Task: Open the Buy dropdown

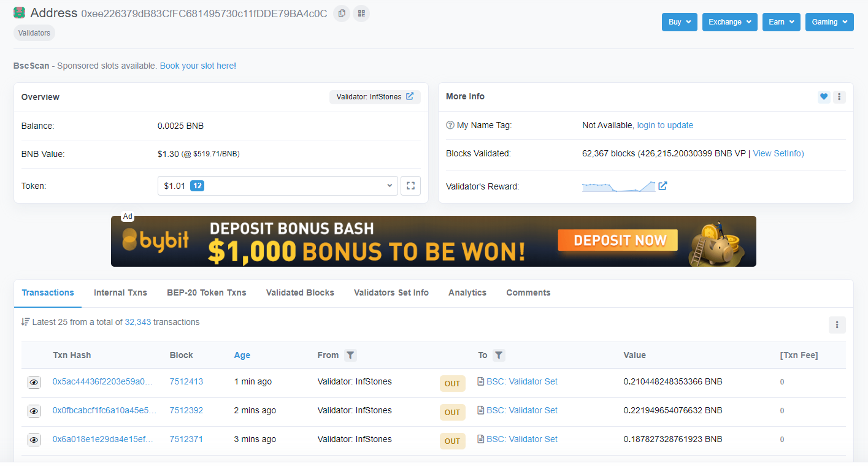Action: point(680,22)
